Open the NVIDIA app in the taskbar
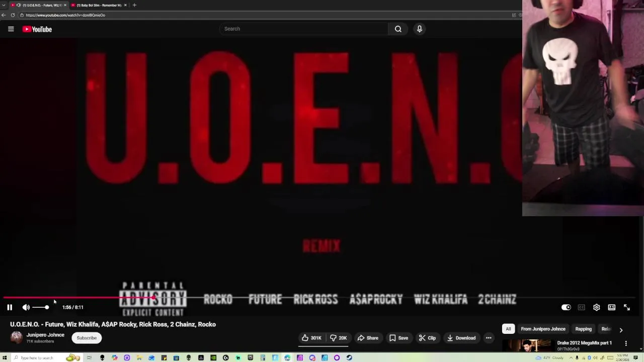Screen dimensions: 644x362 (x=213, y=358)
